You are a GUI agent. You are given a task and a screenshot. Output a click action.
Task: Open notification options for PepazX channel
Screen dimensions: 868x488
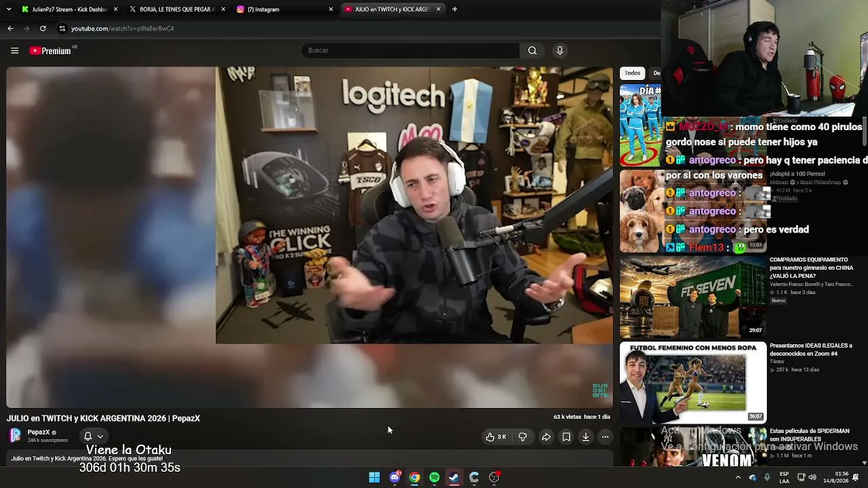click(x=93, y=436)
